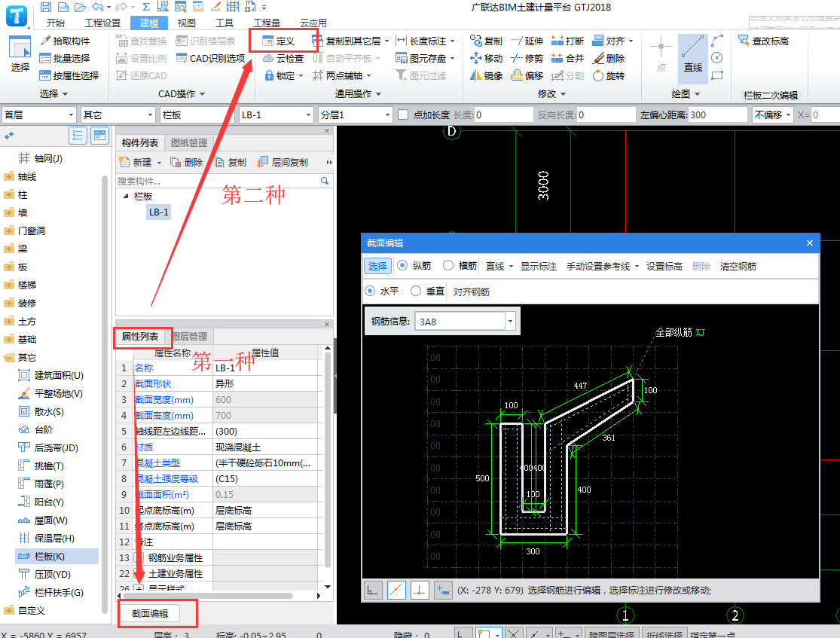This screenshot has width=840, height=638.
Task: Click the 层间复制 copy between floors button
Action: pyautogui.click(x=283, y=162)
